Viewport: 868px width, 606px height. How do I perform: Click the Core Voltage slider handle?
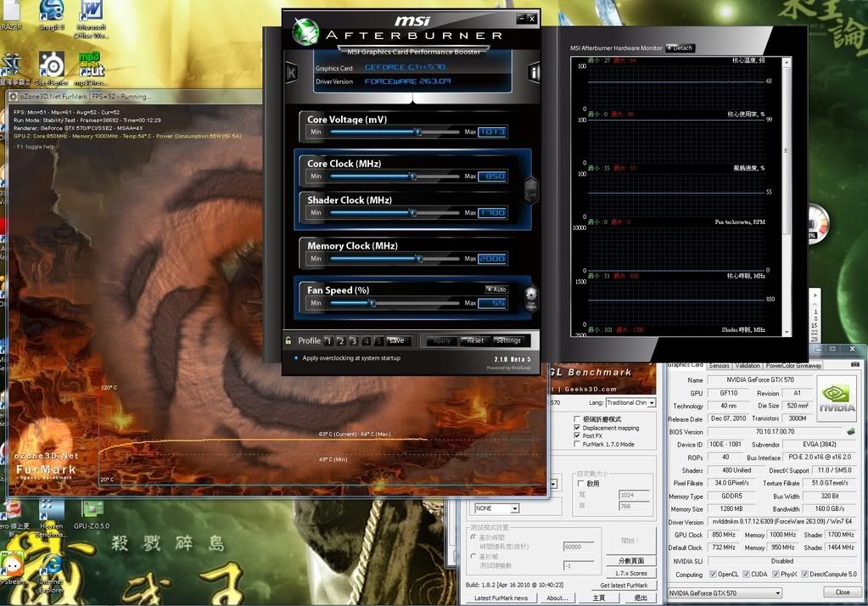pos(418,132)
